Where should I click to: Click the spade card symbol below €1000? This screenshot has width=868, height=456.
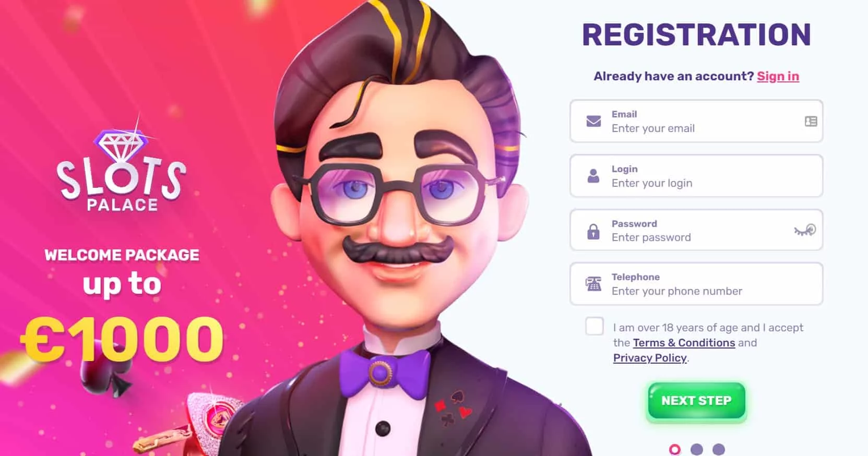tap(105, 375)
